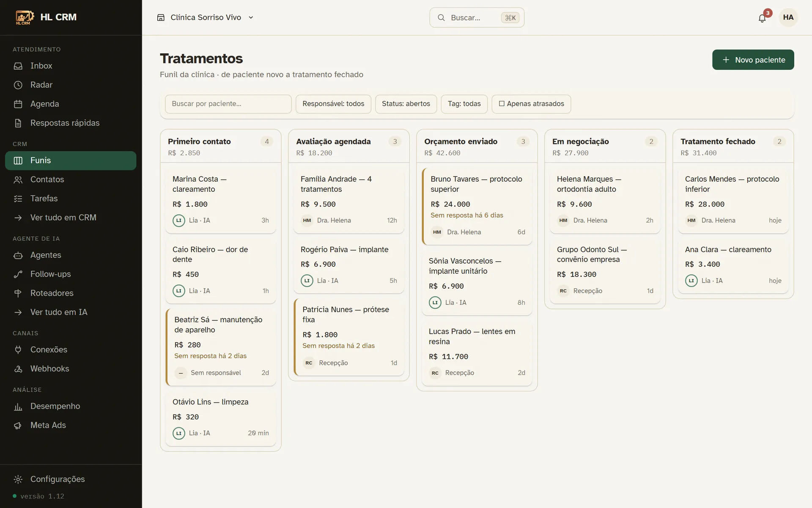Open Respostas rápidas document icon
The image size is (812, 508).
(18, 123)
